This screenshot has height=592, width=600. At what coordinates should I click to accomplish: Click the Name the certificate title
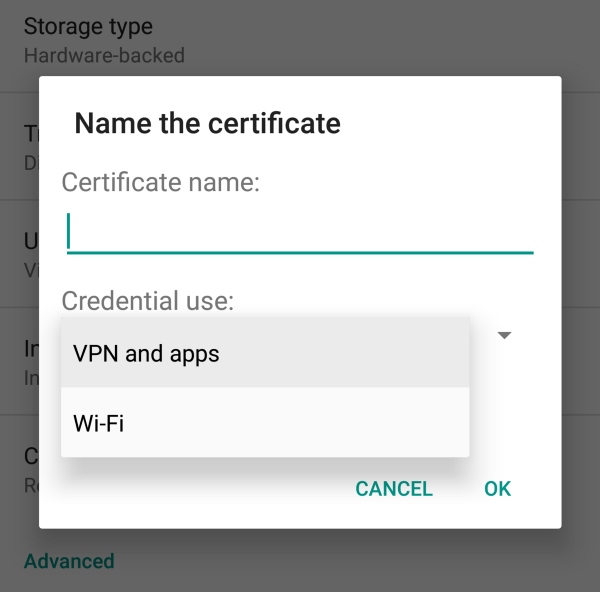tap(207, 123)
